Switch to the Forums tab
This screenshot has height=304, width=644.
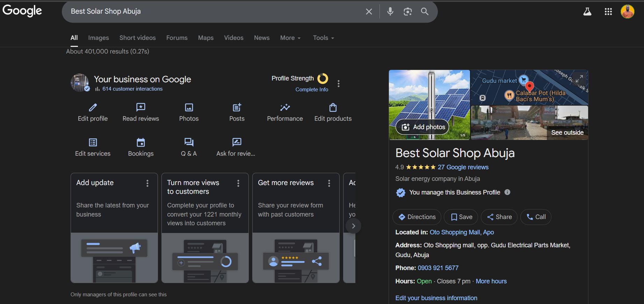pos(177,38)
